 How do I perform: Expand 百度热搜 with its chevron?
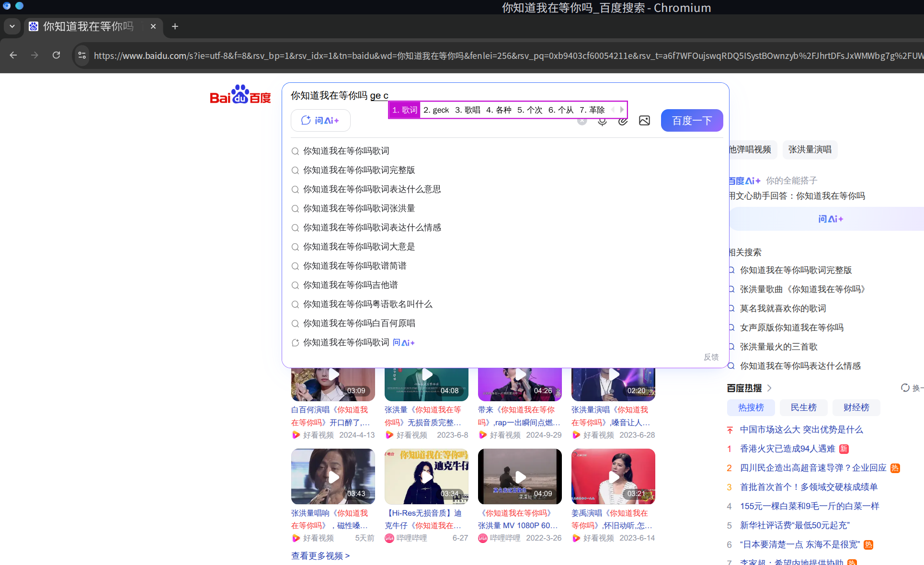[x=770, y=388]
